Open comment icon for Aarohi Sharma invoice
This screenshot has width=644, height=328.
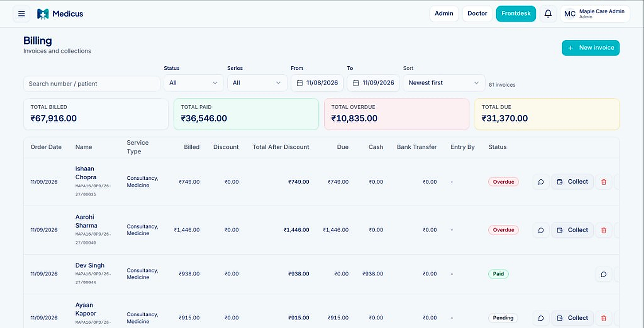541,230
